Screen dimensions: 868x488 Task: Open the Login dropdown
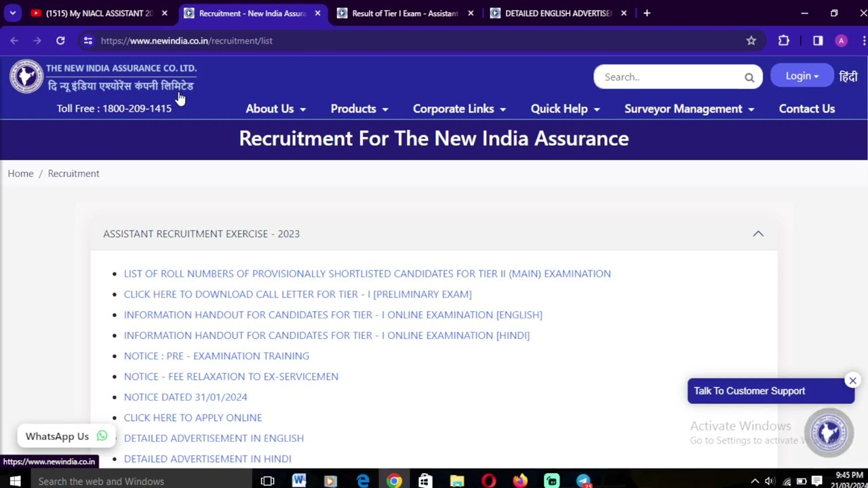pos(802,76)
